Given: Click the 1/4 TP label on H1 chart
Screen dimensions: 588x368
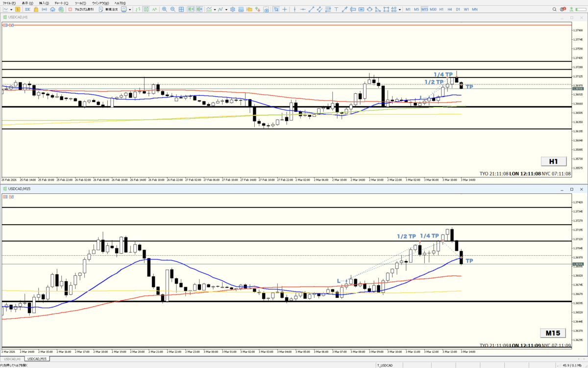Looking at the screenshot, I should click(x=443, y=75).
